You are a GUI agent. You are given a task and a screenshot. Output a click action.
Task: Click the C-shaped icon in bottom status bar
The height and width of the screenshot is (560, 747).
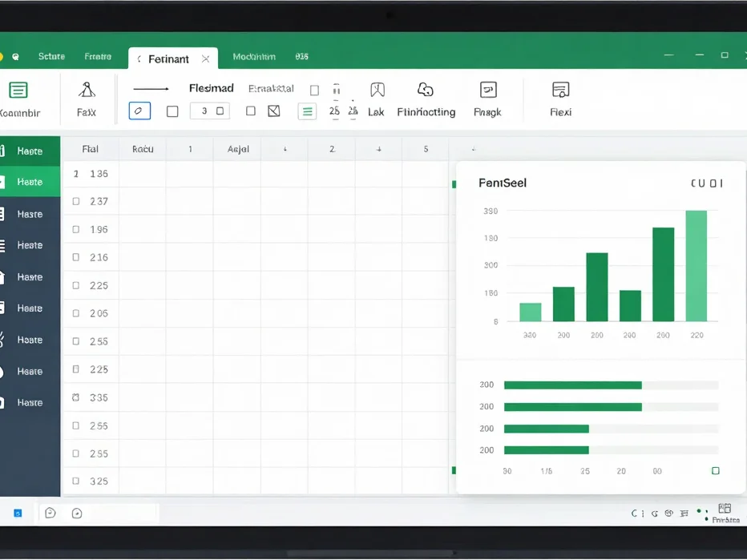click(x=634, y=514)
